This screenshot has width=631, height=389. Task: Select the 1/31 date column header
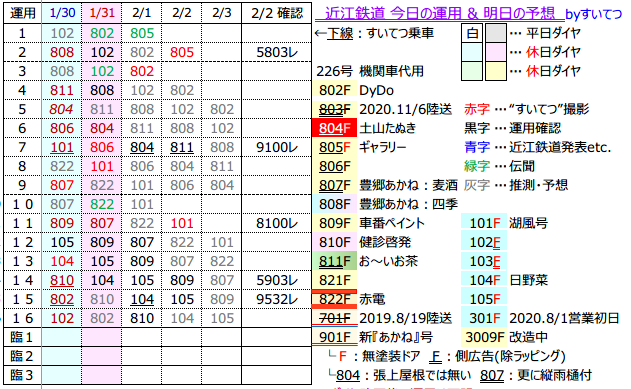pyautogui.click(x=101, y=13)
